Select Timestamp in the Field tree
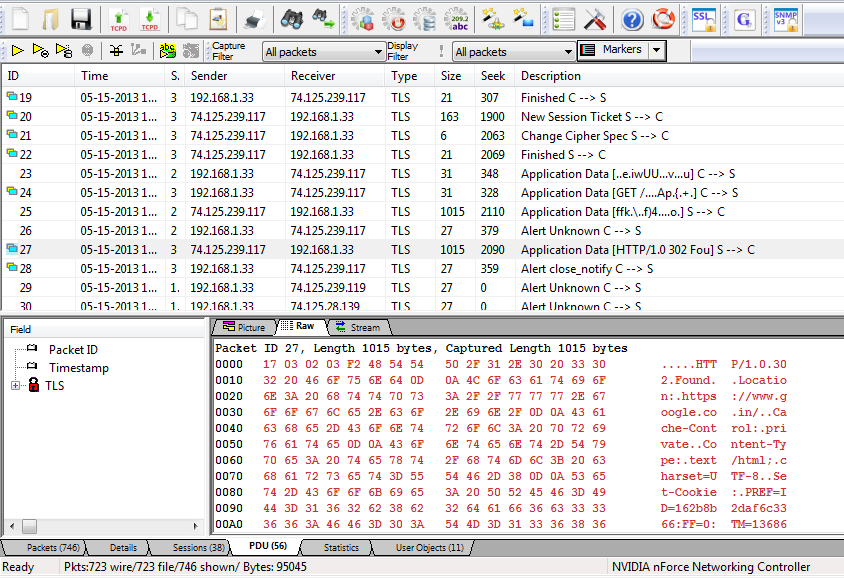Viewport: 844px width, 578px height. (79, 368)
